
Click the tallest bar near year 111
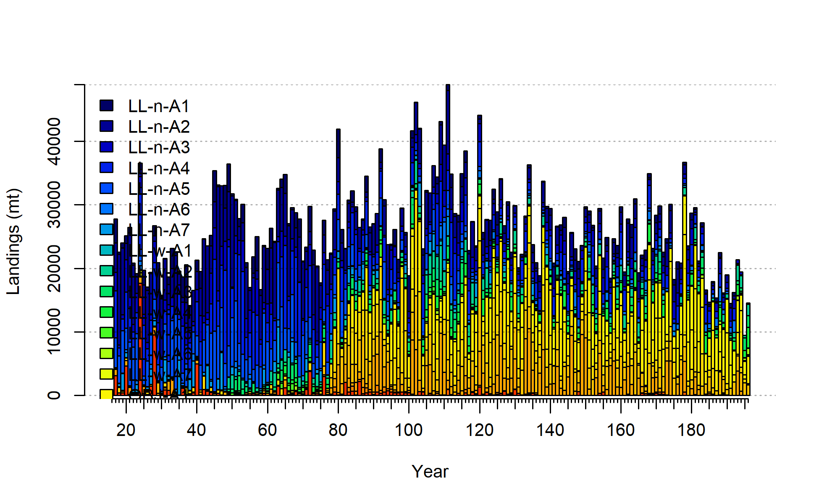click(448, 240)
